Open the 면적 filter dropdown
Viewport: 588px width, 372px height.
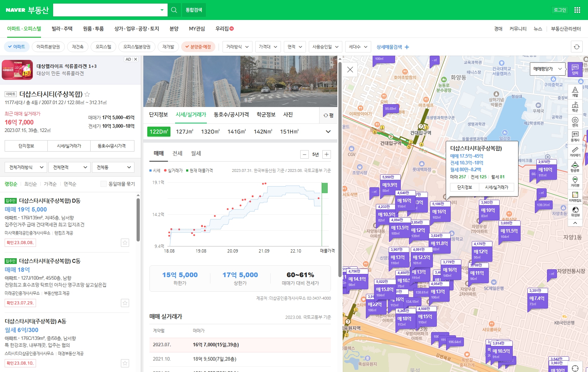pos(295,47)
